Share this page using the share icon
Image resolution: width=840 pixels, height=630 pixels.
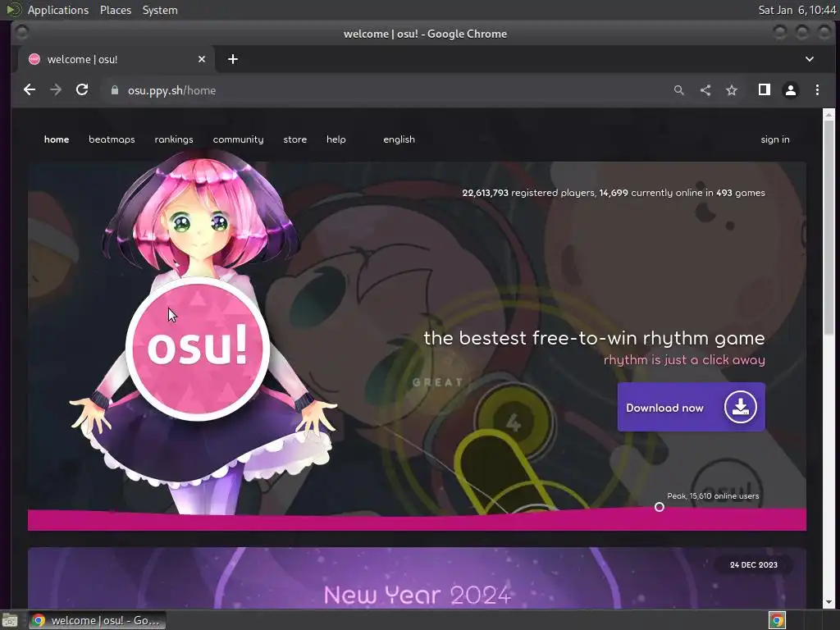705,90
